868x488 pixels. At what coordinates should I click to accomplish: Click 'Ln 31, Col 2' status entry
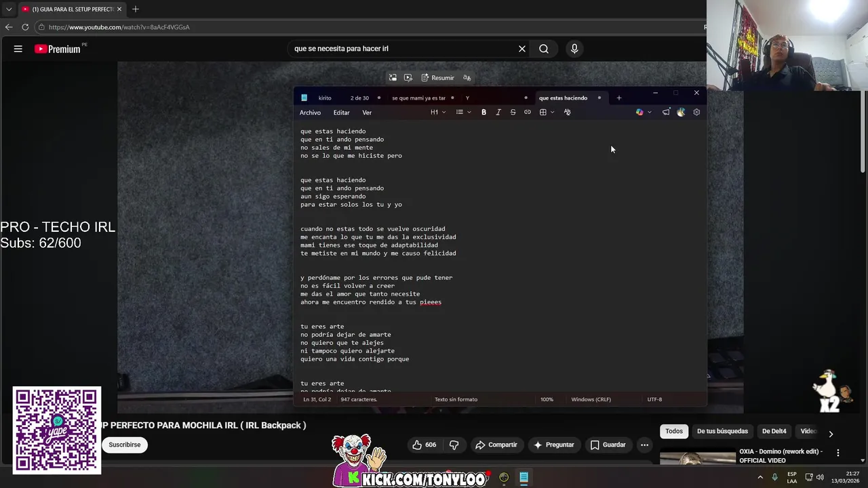tap(317, 399)
